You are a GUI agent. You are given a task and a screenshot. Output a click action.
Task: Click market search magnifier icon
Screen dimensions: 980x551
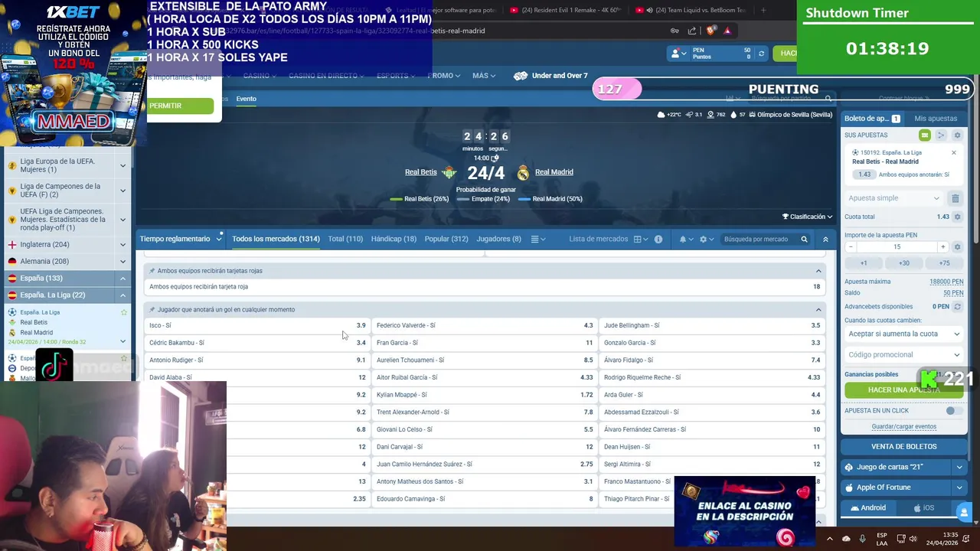(x=804, y=240)
